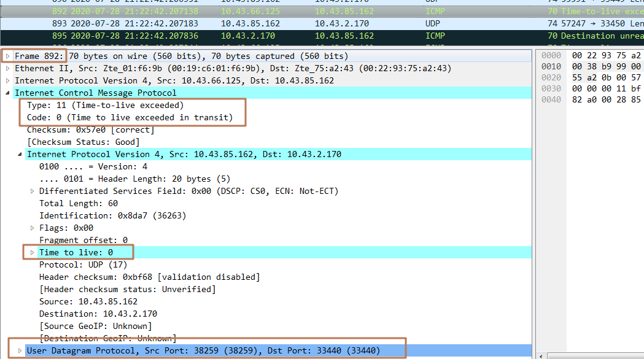
Task: Expand the Ethernet II section
Action: coord(7,68)
